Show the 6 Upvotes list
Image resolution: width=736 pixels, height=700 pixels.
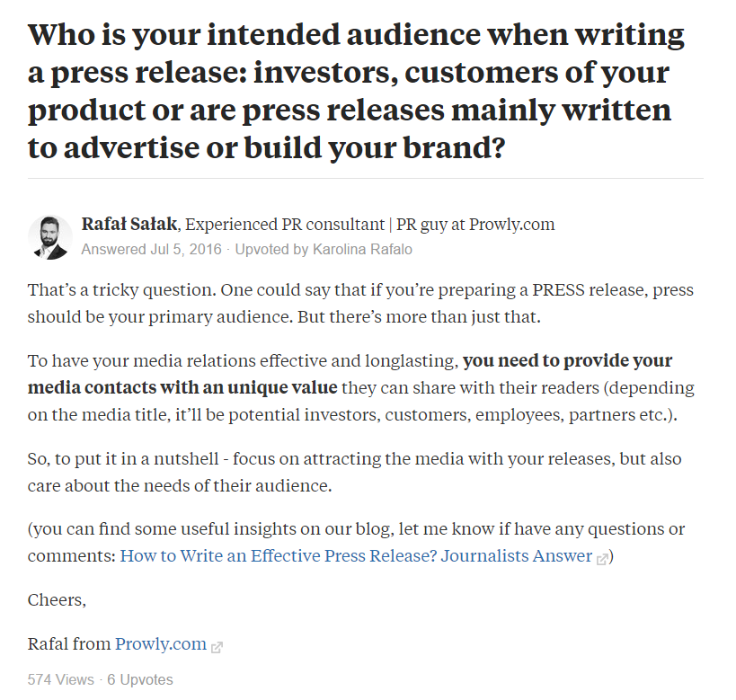(140, 680)
